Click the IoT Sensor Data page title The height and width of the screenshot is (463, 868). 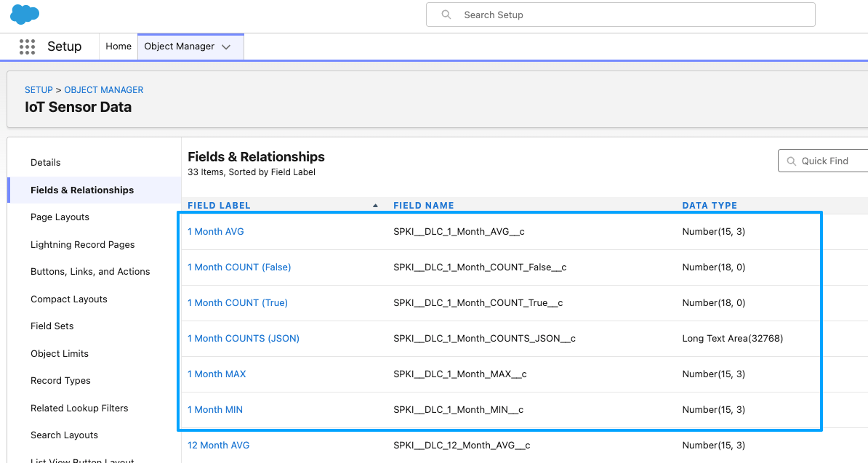78,108
